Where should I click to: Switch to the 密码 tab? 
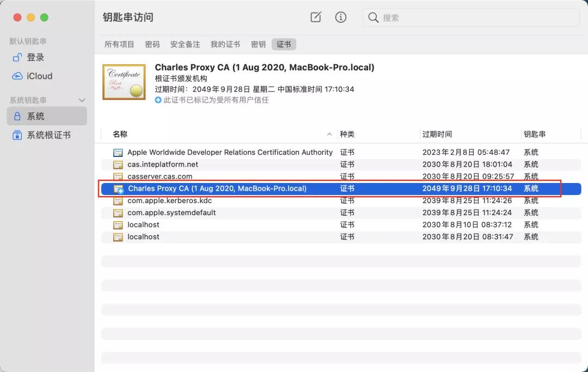[x=152, y=44]
